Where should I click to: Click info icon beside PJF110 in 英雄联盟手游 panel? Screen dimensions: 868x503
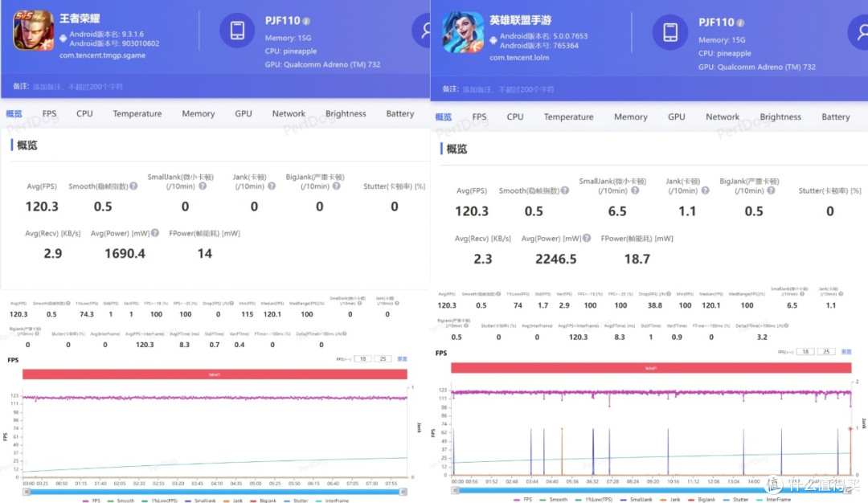point(740,22)
